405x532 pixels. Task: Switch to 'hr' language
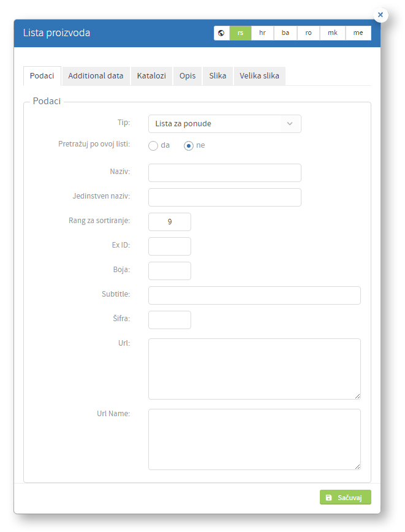pyautogui.click(x=262, y=33)
